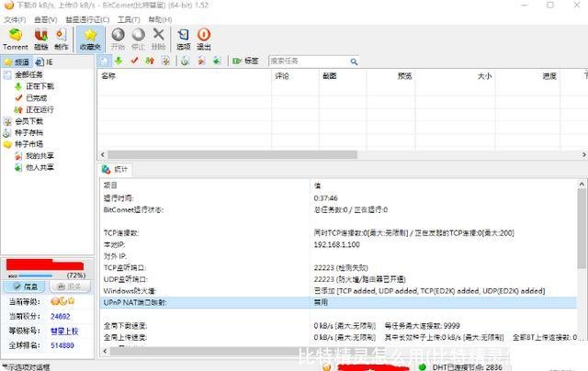
Task: Click the 开始 start button
Action: (x=118, y=39)
